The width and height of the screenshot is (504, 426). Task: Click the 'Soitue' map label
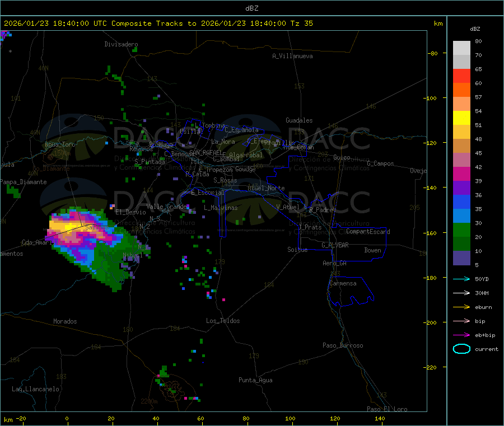297,250
